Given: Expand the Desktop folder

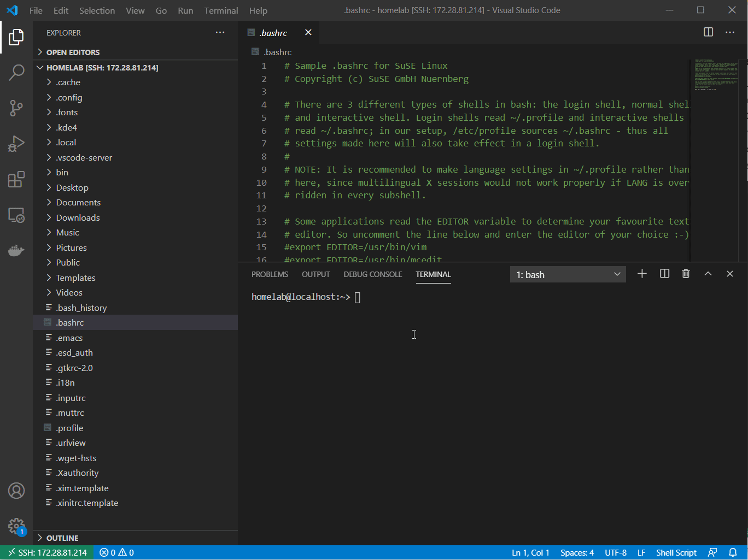Looking at the screenshot, I should point(135,187).
